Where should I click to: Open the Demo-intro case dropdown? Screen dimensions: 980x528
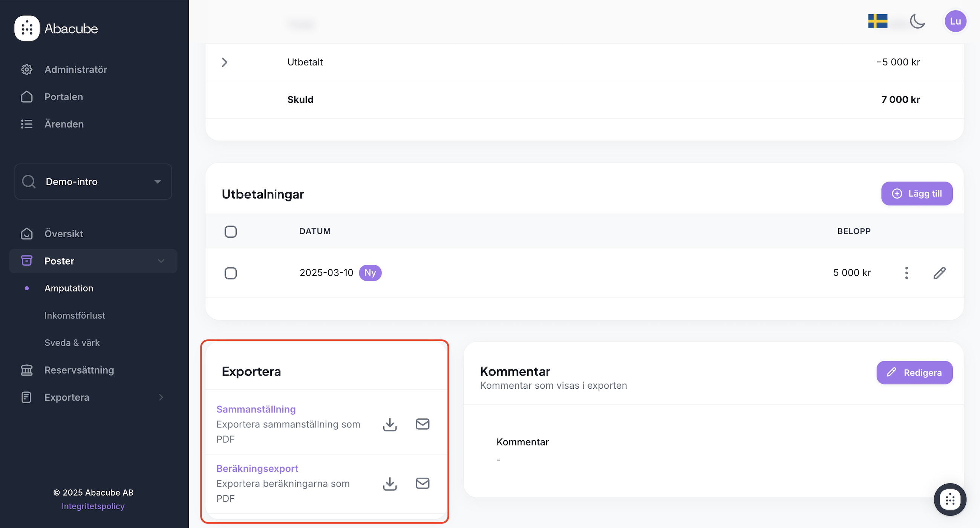pos(93,182)
